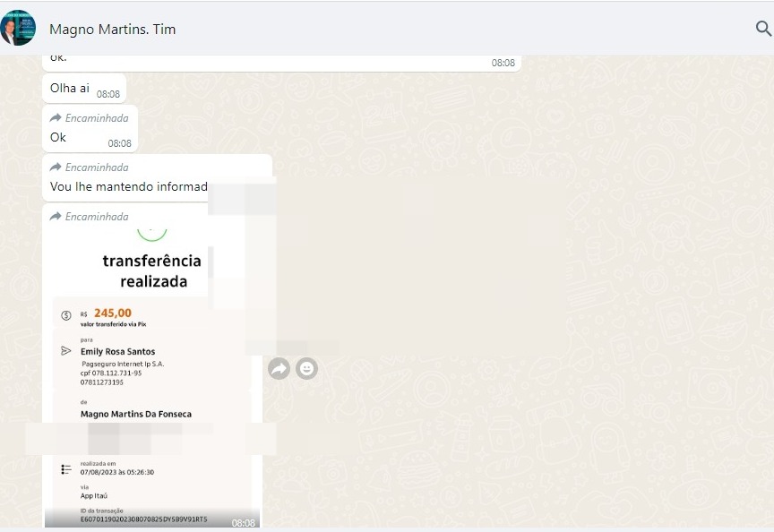Click Pagseguro Internet Ip S.A. text
The image size is (774, 532).
pyautogui.click(x=123, y=364)
